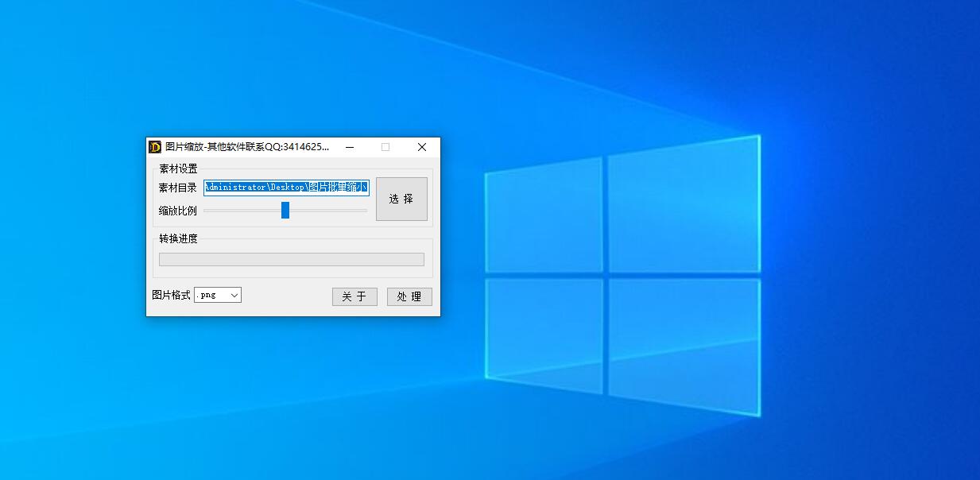Click the 素材目录 path input field
Screen dimensions: 980x480
(286, 188)
